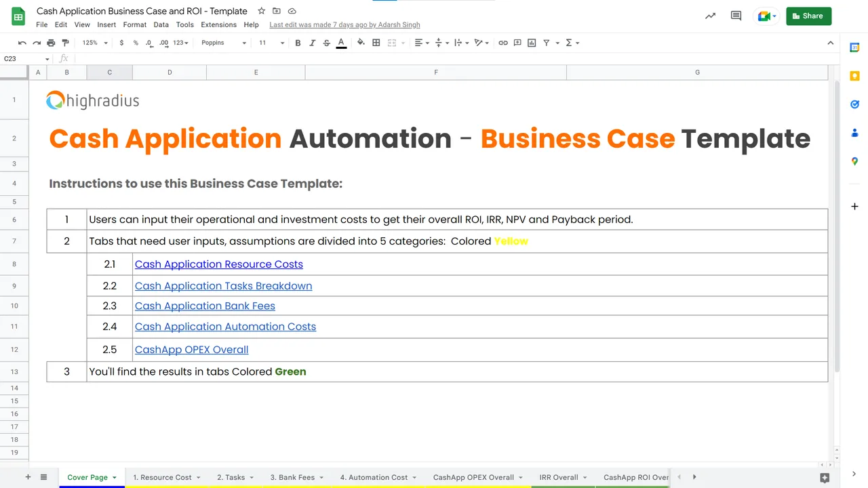Image resolution: width=868 pixels, height=488 pixels.
Task: Open the Functions sigma menu
Action: [x=572, y=43]
